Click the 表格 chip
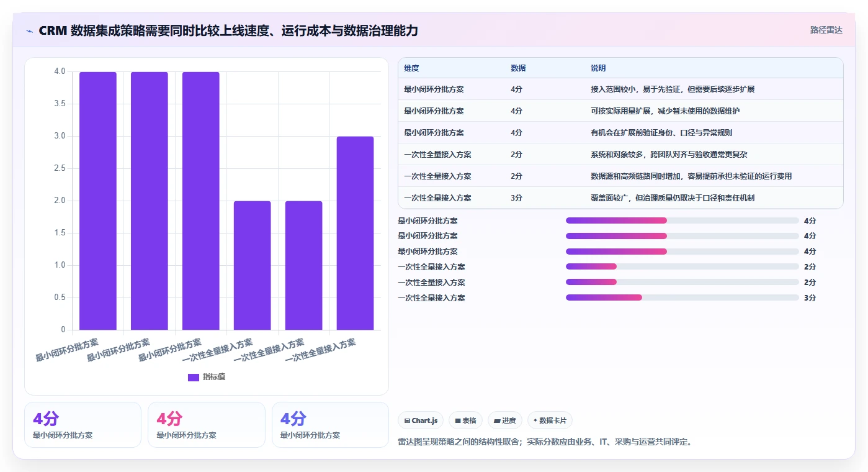The image size is (868, 472). click(465, 420)
